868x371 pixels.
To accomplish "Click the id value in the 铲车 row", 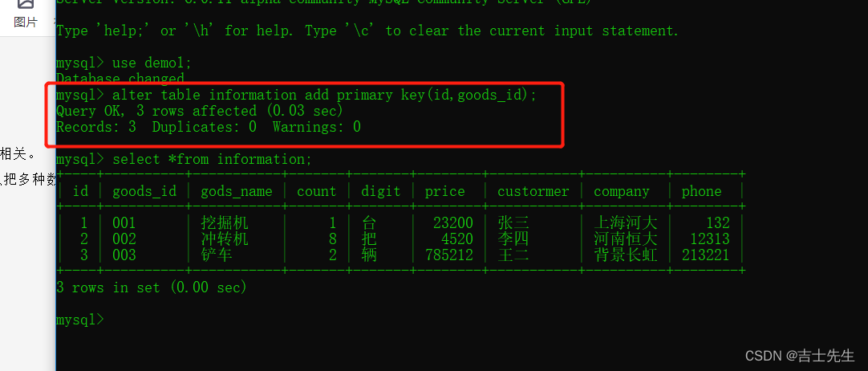I will click(x=84, y=255).
